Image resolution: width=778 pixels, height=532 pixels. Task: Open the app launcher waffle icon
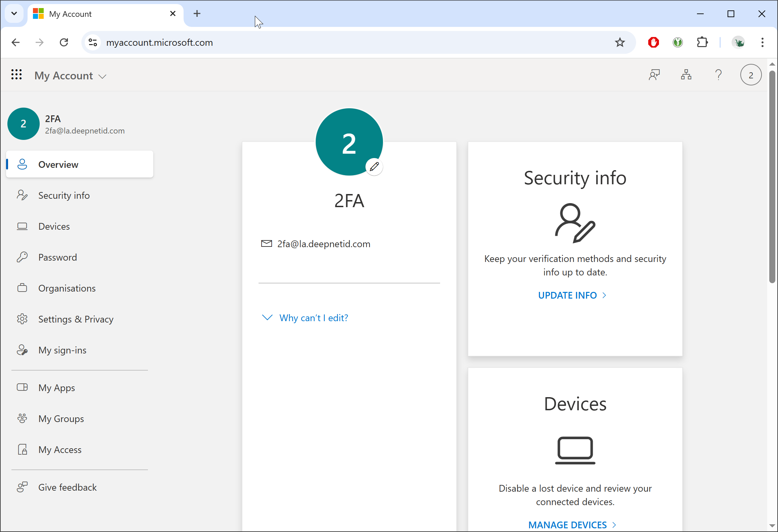(x=16, y=75)
